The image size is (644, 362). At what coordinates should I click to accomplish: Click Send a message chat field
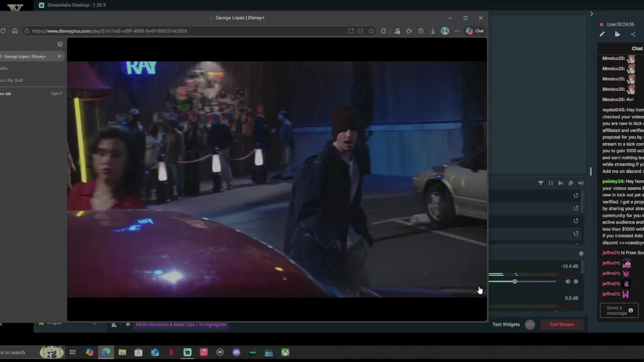coord(619,311)
